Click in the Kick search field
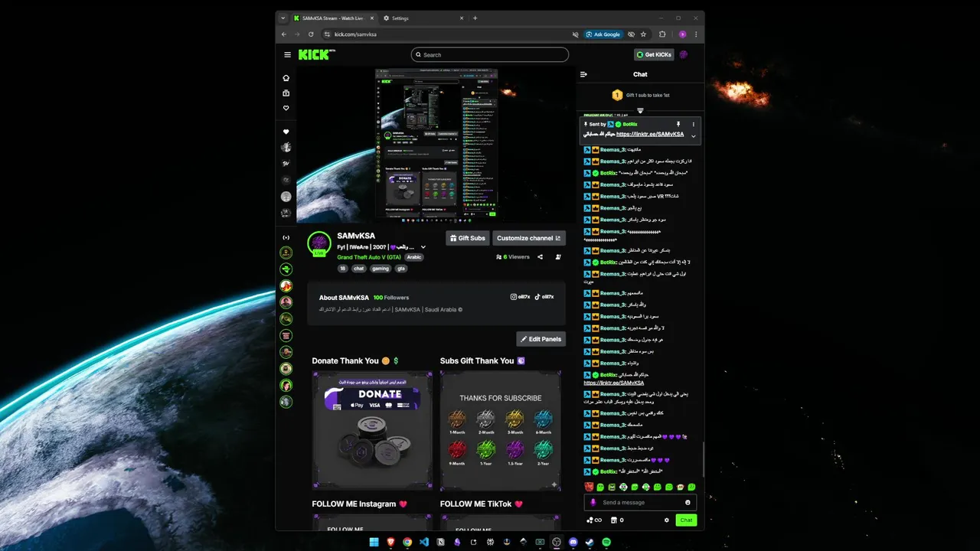Screen dimensions: 980x551 [490, 54]
